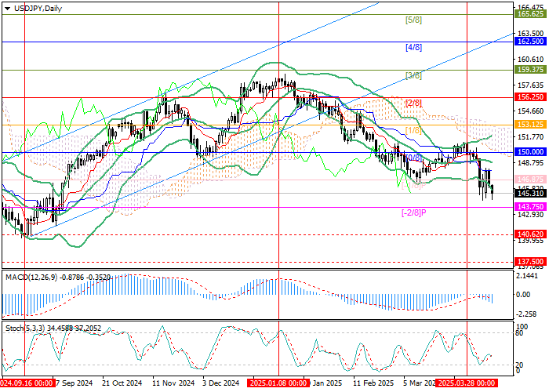Click the red 137.500 price level tag
549x392 pixels.
click(531, 261)
